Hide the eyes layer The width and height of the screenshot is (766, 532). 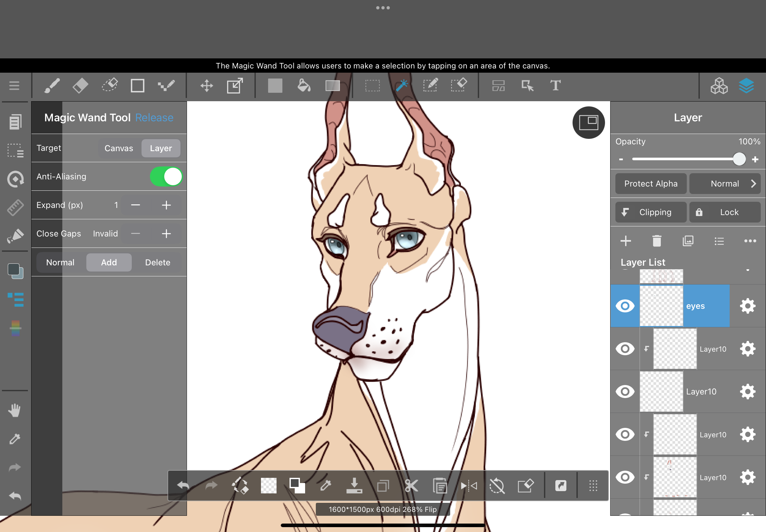click(x=625, y=306)
